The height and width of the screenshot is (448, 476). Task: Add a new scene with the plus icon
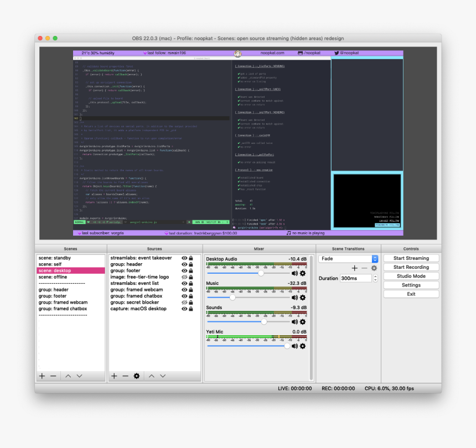pos(42,376)
